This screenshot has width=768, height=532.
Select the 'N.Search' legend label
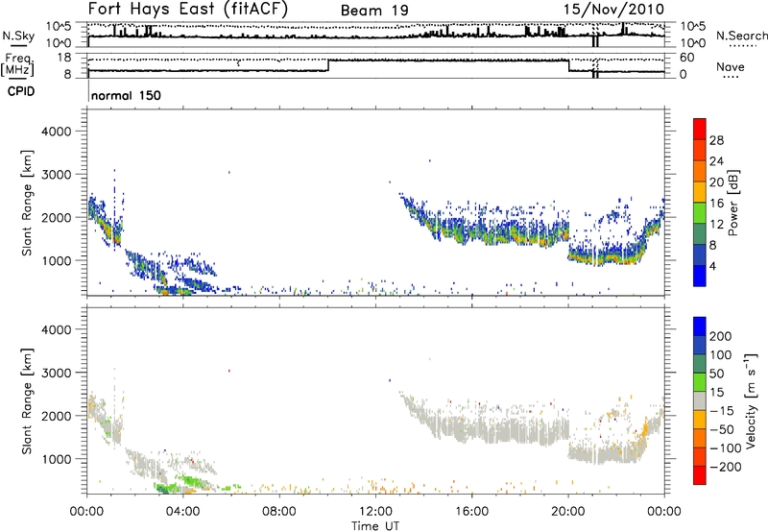pos(741,36)
